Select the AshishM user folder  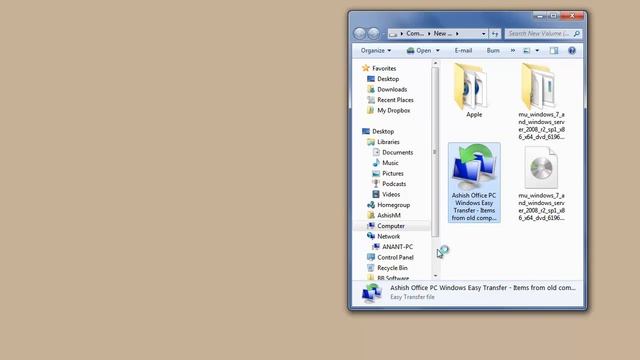389,215
